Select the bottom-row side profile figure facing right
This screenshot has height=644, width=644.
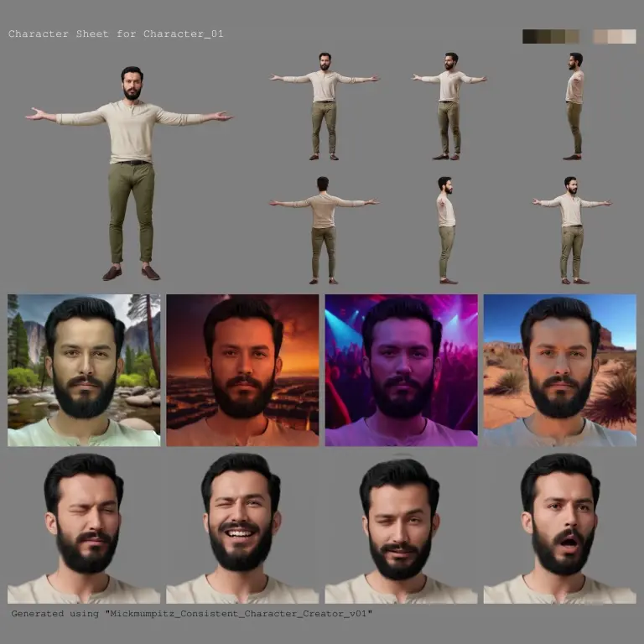pyautogui.click(x=446, y=230)
